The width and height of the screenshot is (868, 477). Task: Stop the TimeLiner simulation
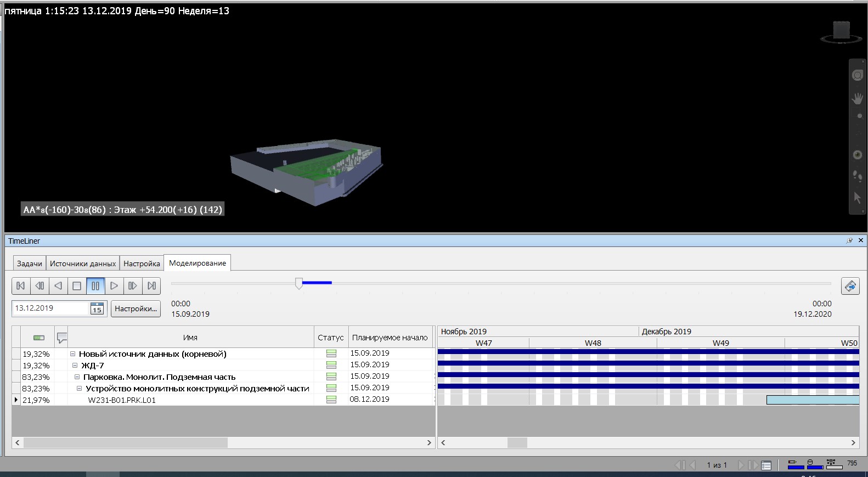[77, 286]
